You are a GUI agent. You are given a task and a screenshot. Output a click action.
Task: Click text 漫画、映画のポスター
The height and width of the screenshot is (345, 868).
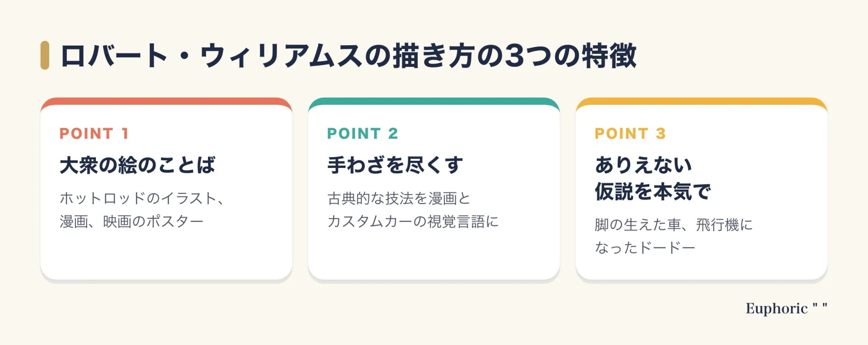(132, 222)
